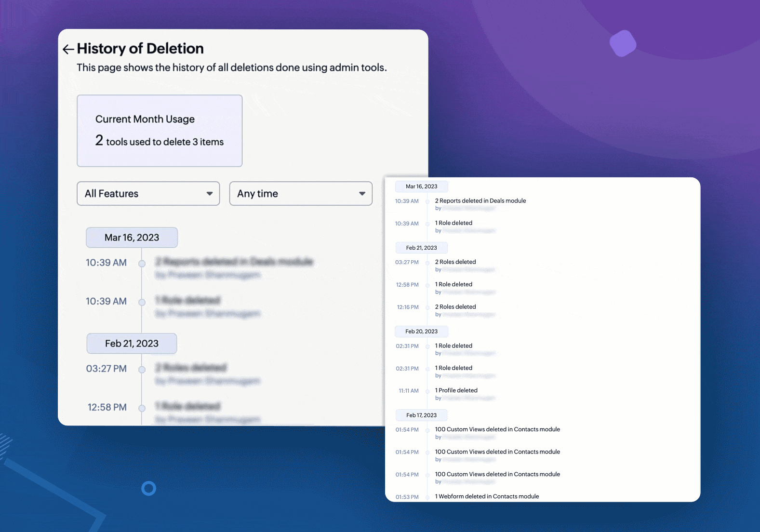
Task: Click the back arrow beside History of Deletion
Action: [x=68, y=49]
